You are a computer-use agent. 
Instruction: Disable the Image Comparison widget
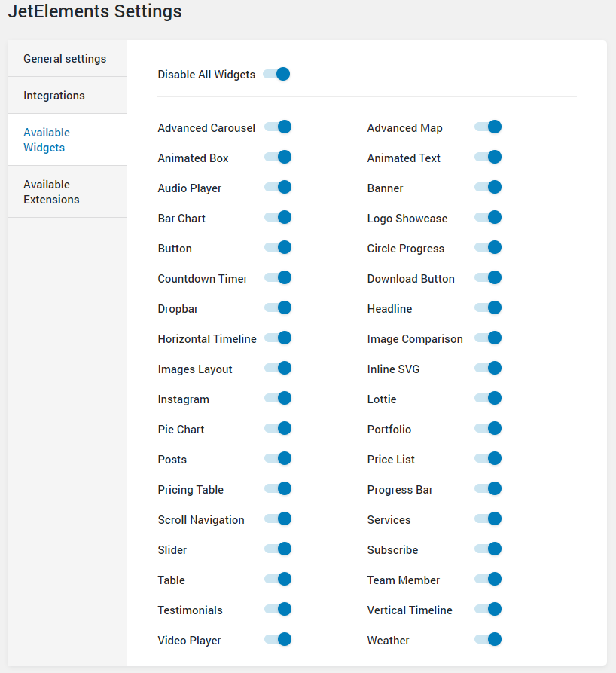pyautogui.click(x=487, y=338)
